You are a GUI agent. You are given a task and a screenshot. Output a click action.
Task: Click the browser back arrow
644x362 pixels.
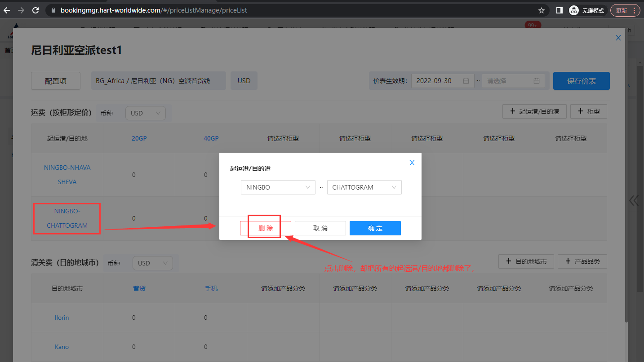point(7,10)
